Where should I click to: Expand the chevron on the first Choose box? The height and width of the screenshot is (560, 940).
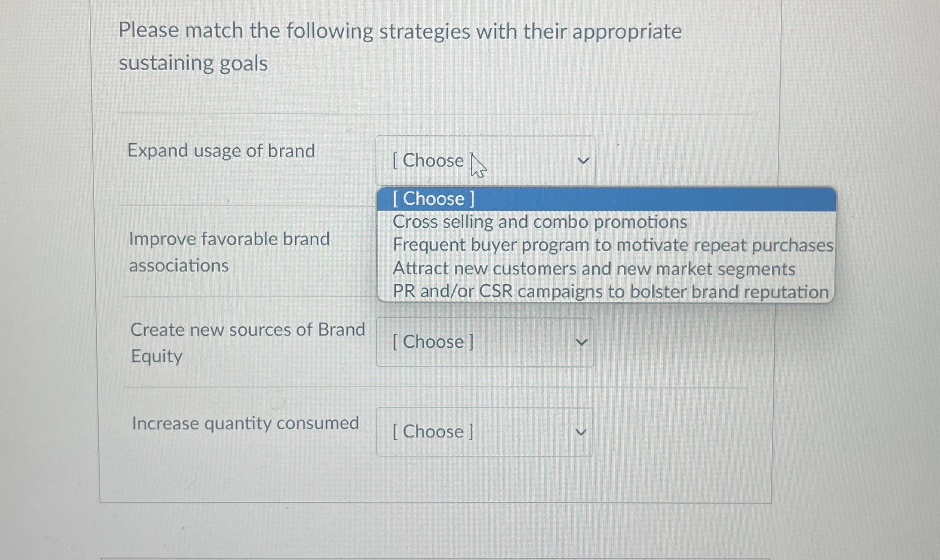click(582, 161)
